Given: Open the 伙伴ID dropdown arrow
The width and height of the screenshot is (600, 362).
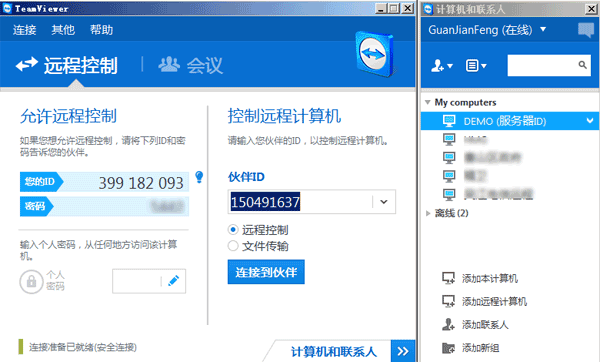Looking at the screenshot, I should pos(384,202).
